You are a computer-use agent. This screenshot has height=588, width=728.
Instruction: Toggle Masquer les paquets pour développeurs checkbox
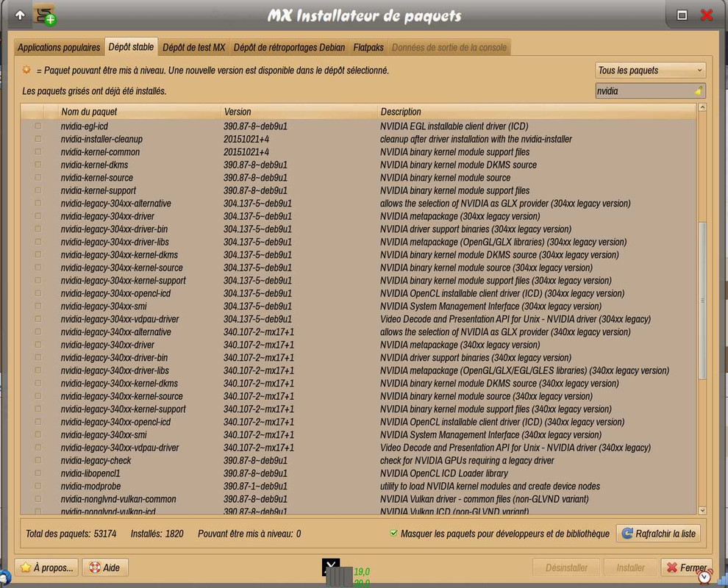click(x=393, y=533)
